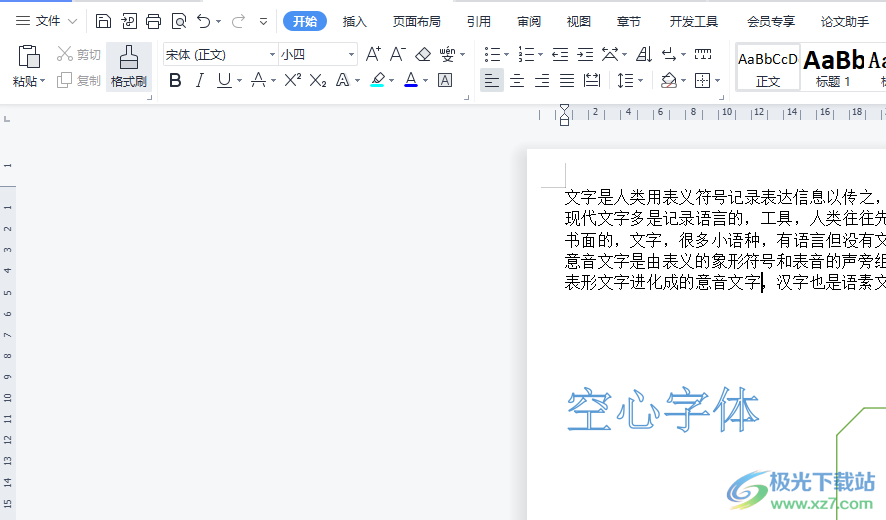Viewport: 886px width, 520px height.
Task: Click the 剪切 cut button
Action: 79,54
